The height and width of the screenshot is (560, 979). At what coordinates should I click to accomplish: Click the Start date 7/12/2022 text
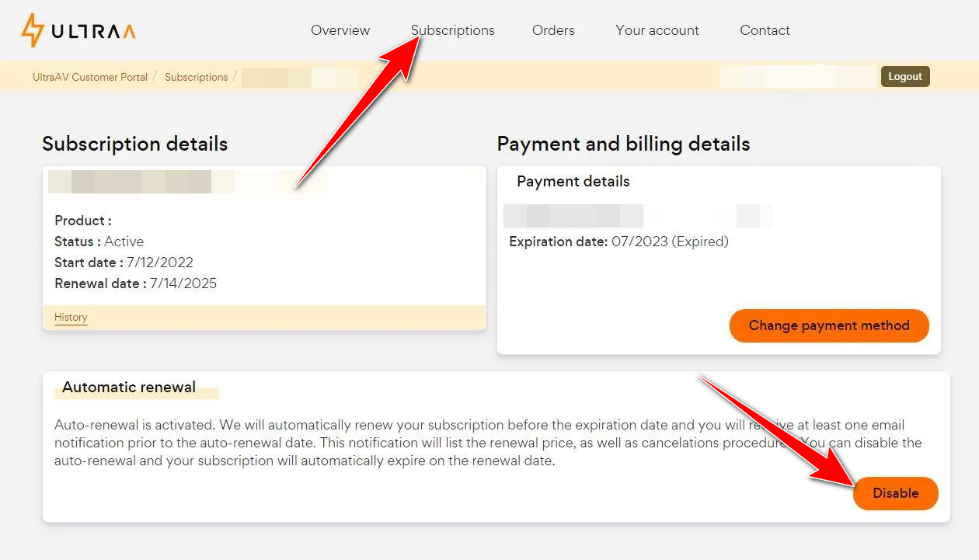pyautogui.click(x=124, y=263)
